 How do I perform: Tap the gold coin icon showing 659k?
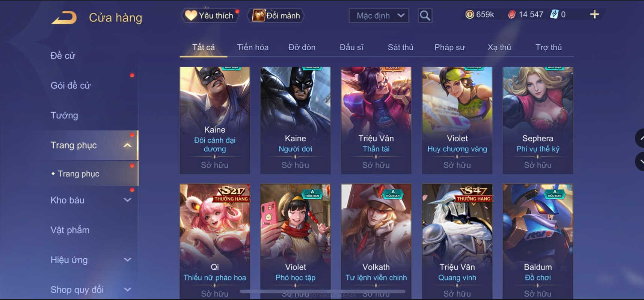[469, 14]
